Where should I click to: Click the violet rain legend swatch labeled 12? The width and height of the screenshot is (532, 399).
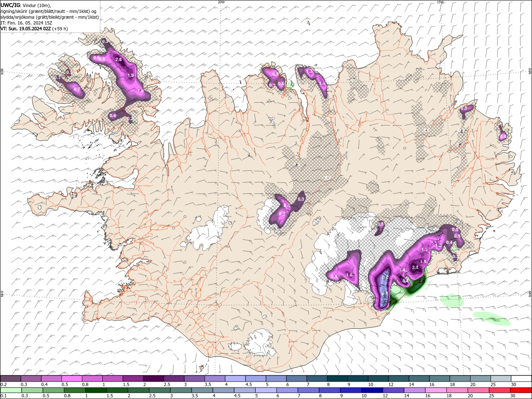(x=393, y=390)
